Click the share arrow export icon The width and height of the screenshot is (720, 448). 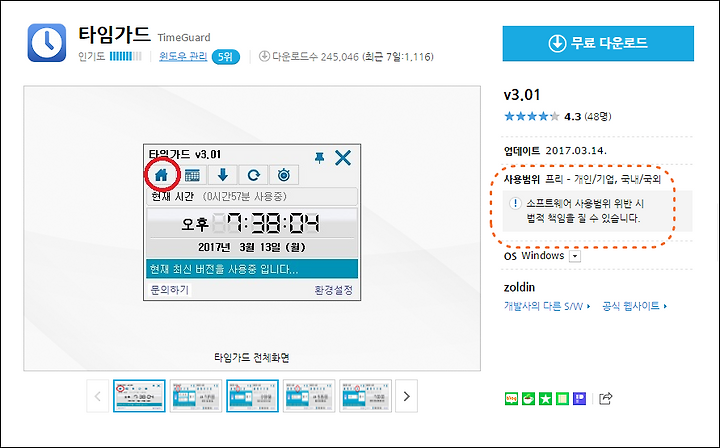(x=605, y=398)
